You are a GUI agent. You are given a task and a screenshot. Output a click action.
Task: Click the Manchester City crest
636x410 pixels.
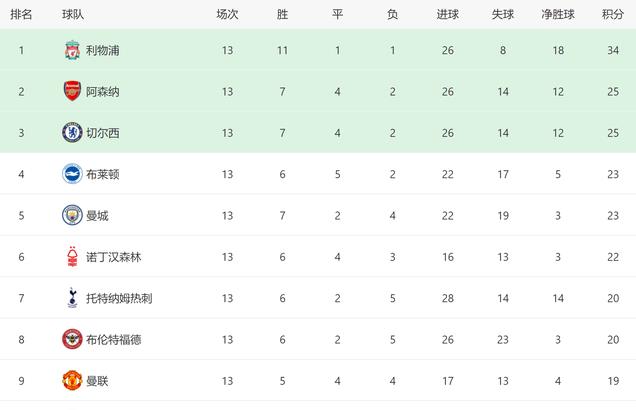click(x=72, y=215)
